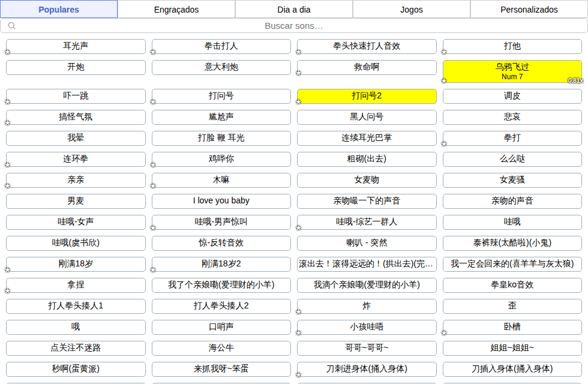The width and height of the screenshot is (588, 384).
Task: Click the star icon on 连环拳
Action: (x=7, y=165)
